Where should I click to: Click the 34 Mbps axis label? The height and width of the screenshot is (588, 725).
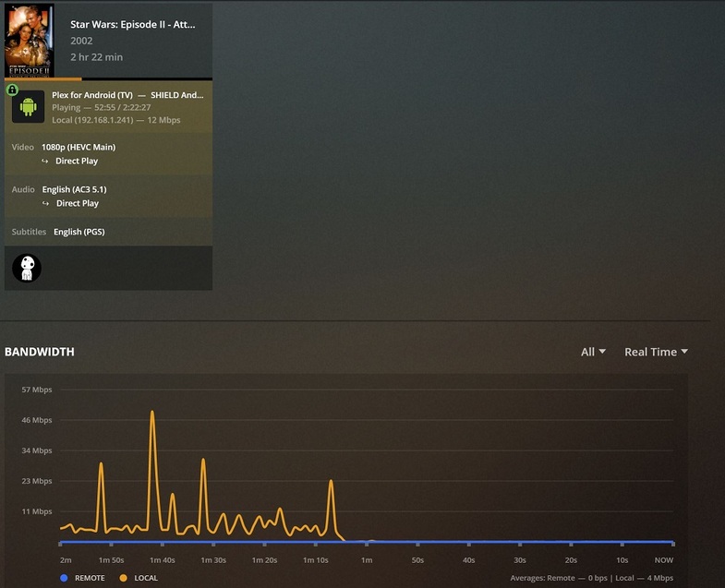(x=37, y=450)
